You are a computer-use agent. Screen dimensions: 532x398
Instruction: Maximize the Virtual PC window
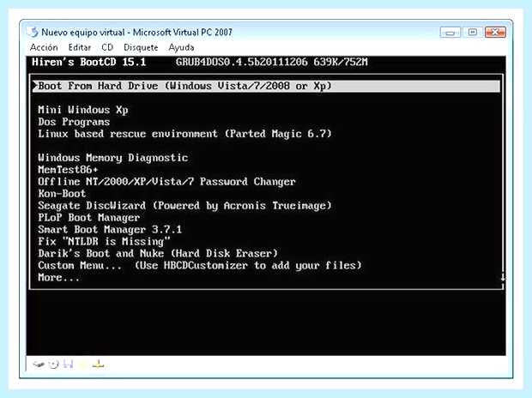472,33
